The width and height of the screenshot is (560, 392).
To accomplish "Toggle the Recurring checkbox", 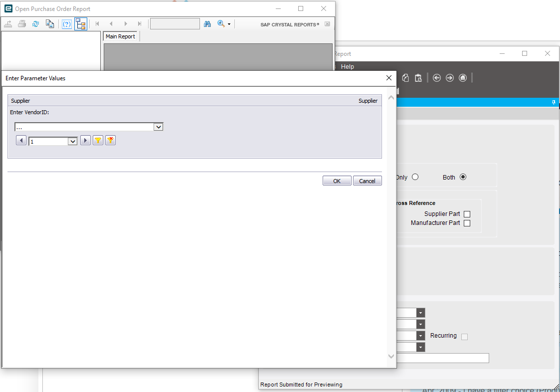I will (x=464, y=337).
